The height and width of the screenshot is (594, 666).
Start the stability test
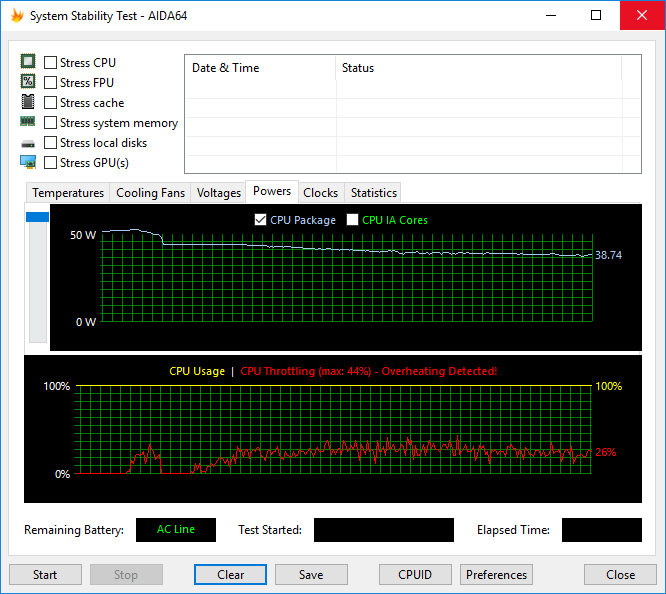[x=45, y=574]
